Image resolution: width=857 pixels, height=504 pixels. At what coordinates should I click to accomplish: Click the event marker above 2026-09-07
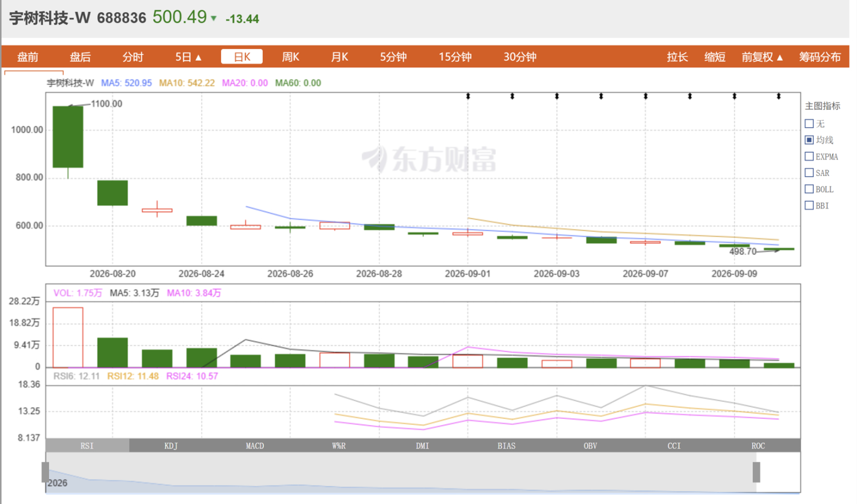(646, 97)
